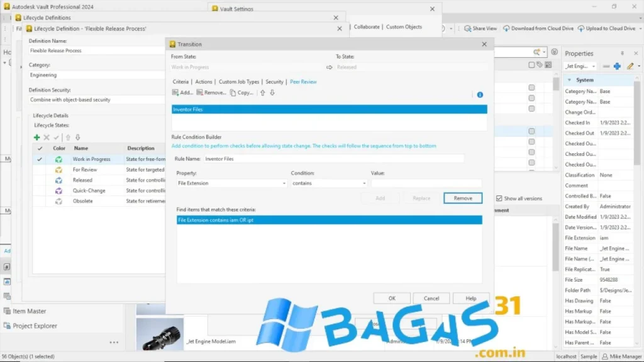
Task: Click the Copy criteria icon
Action: coord(233,92)
